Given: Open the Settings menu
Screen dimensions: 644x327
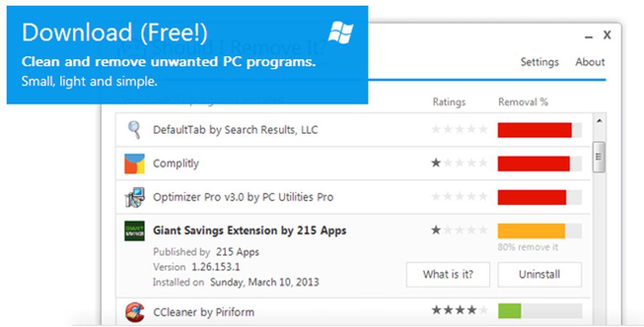Looking at the screenshot, I should (x=539, y=62).
